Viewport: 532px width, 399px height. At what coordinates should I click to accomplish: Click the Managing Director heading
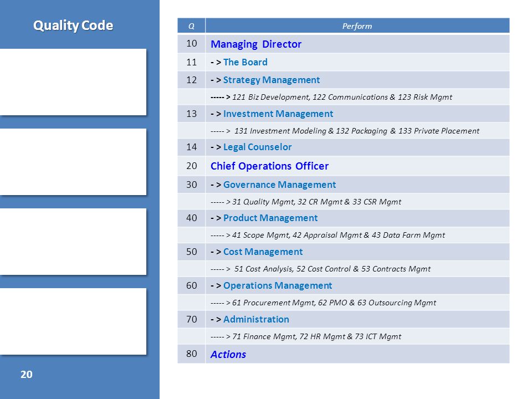256,44
